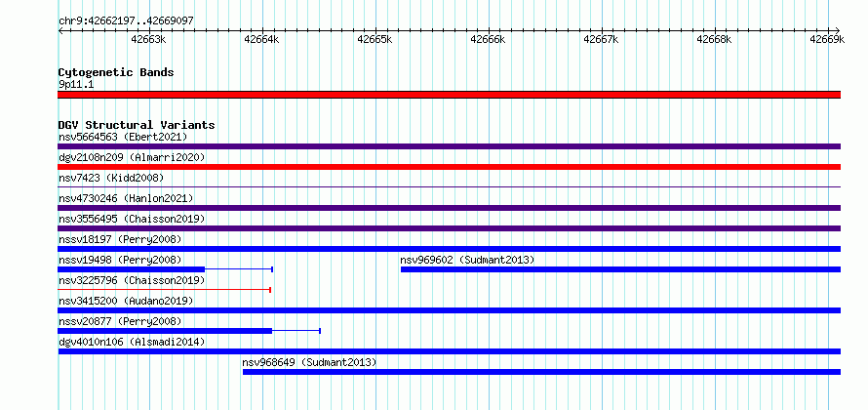Click the thin blue line extension of nssv20877

pyautogui.click(x=296, y=331)
